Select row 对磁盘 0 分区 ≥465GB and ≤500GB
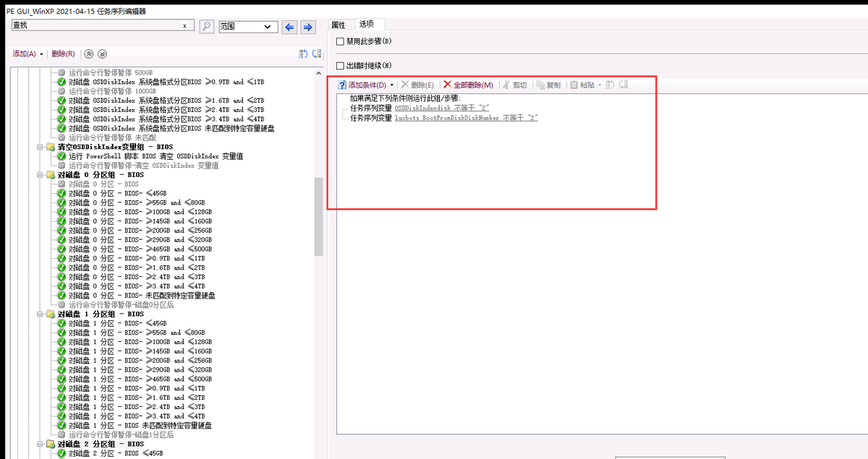 [140, 249]
